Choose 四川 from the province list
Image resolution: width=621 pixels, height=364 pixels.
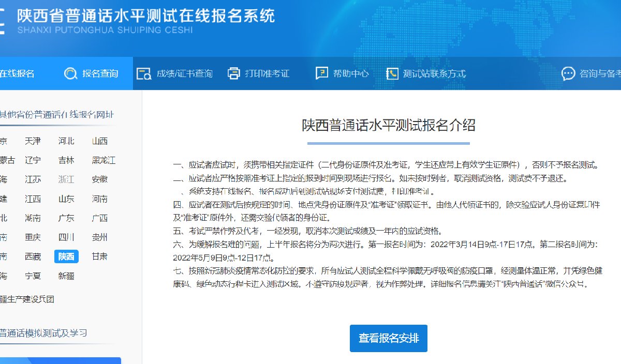pos(66,237)
